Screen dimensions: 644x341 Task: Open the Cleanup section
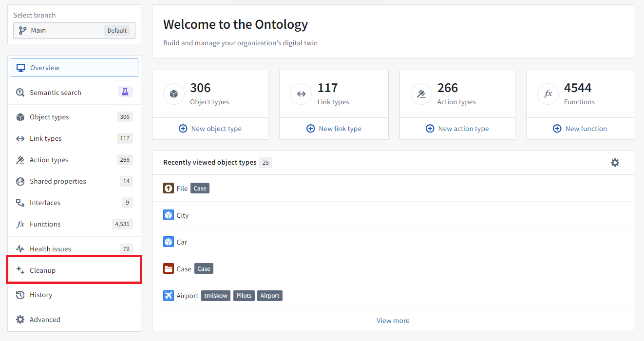75,270
